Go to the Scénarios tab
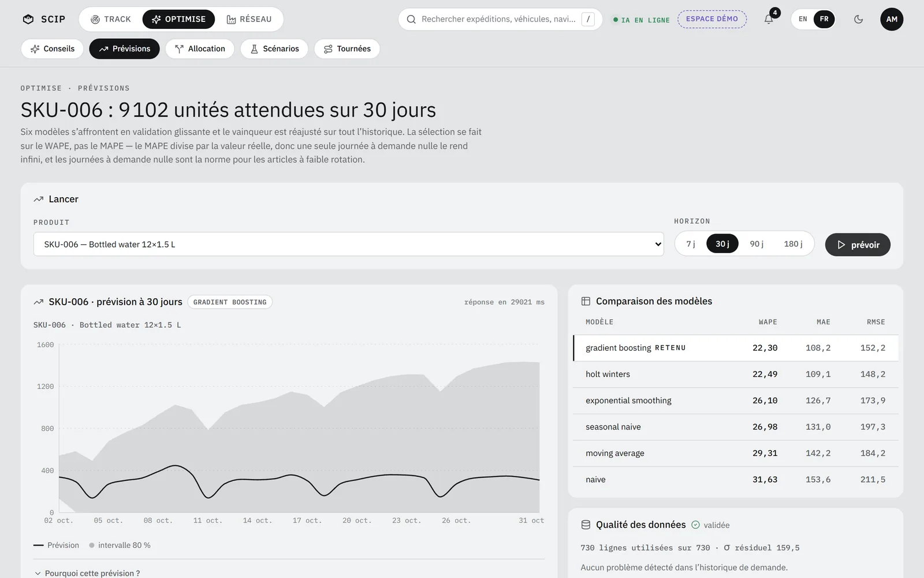924x578 pixels. pos(274,49)
